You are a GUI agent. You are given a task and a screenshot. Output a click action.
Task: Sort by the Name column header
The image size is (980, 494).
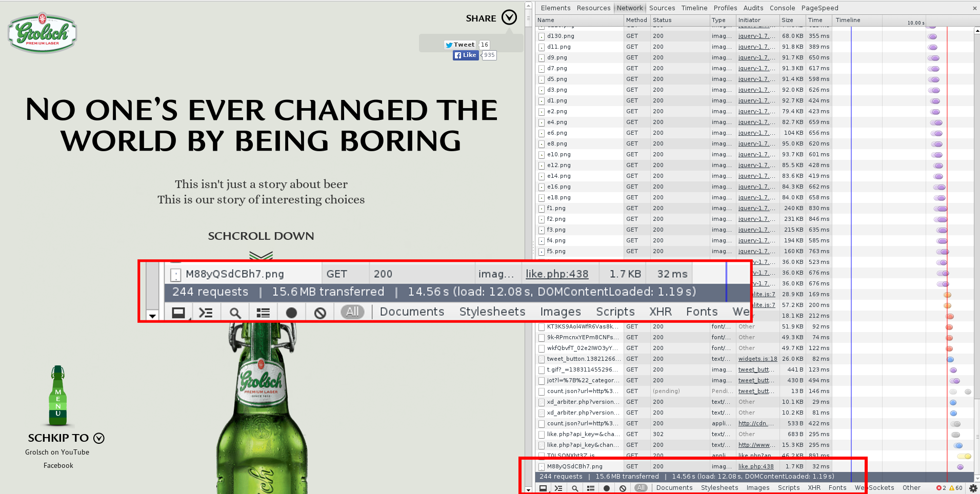click(579, 20)
